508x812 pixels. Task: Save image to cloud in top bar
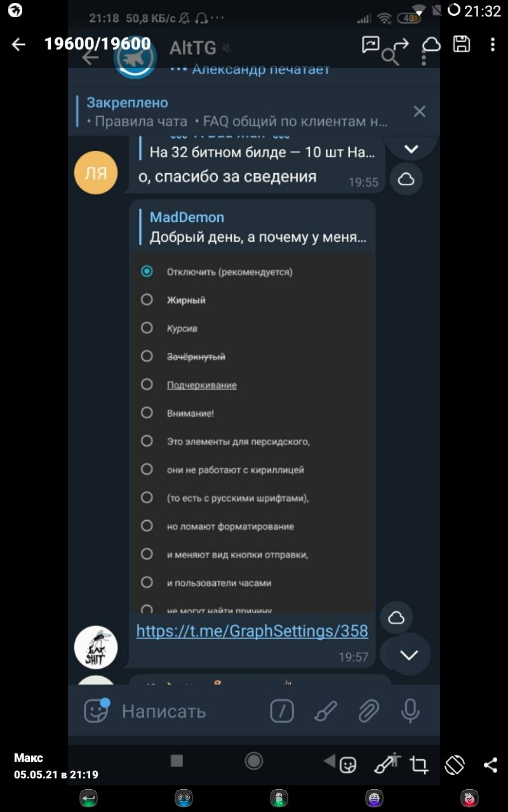tap(432, 44)
